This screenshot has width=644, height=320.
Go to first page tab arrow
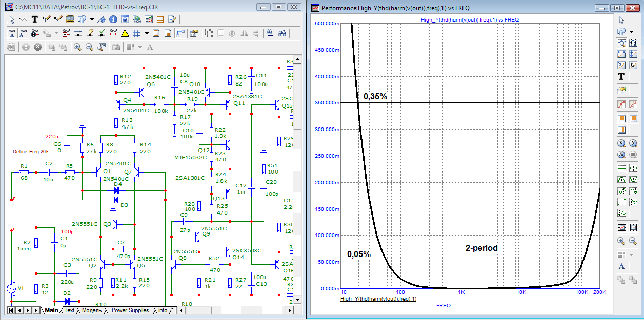[11, 310]
